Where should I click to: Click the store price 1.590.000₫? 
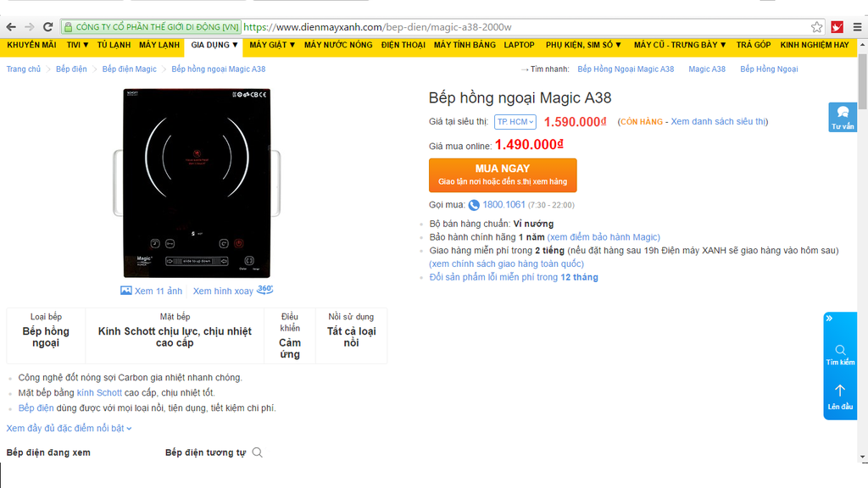pyautogui.click(x=576, y=122)
